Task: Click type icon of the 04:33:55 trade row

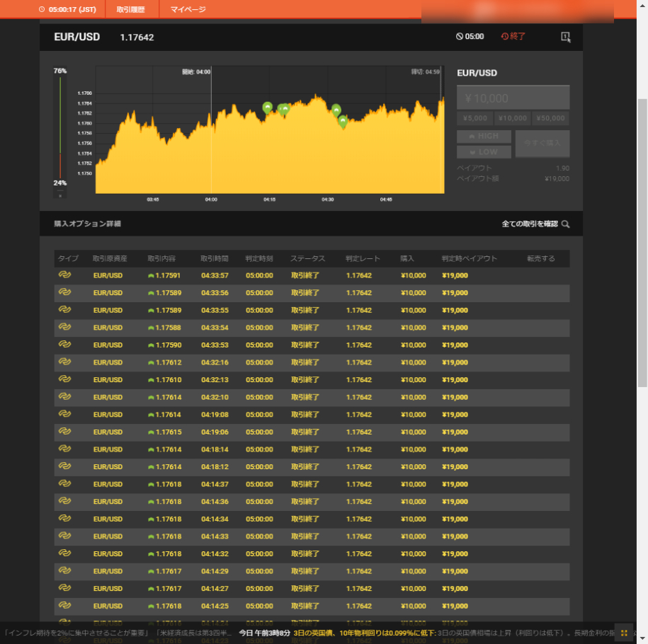Action: (x=64, y=309)
